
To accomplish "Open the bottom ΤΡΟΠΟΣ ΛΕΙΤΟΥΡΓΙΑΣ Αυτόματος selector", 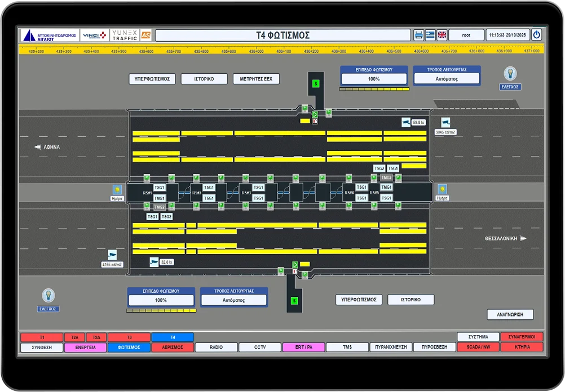I will (233, 300).
